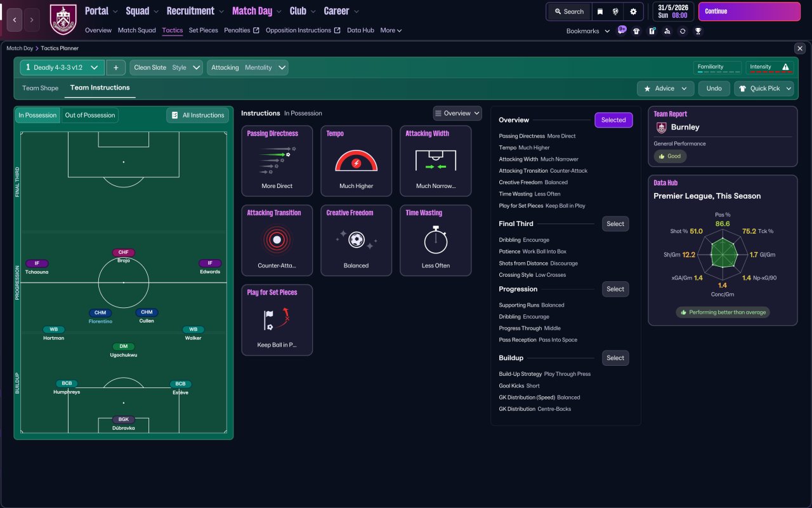This screenshot has width=812, height=508.
Task: Click the shirt shortcut icon under Search
Action: pyautogui.click(x=636, y=30)
